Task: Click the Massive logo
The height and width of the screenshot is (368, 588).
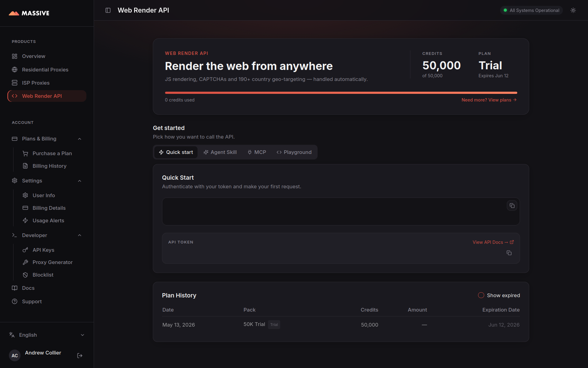Action: [x=29, y=13]
